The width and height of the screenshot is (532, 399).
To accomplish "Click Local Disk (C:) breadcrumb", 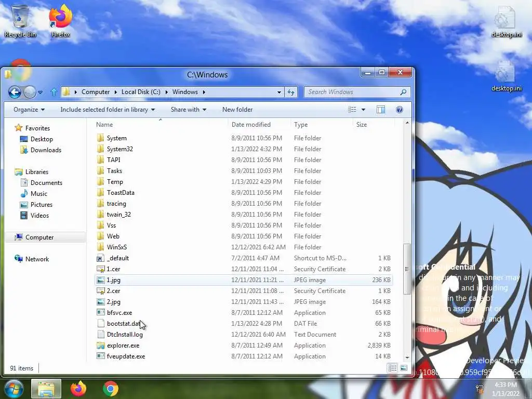I will (141, 92).
